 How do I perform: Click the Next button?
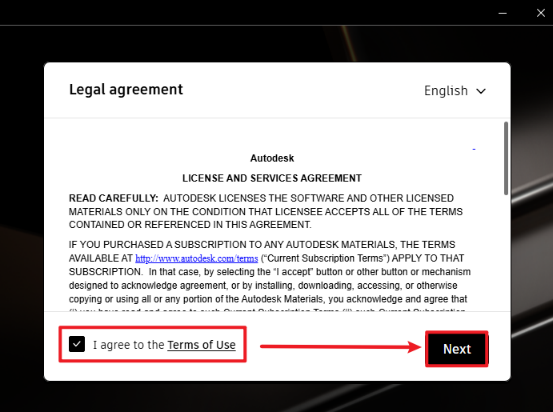click(x=457, y=349)
